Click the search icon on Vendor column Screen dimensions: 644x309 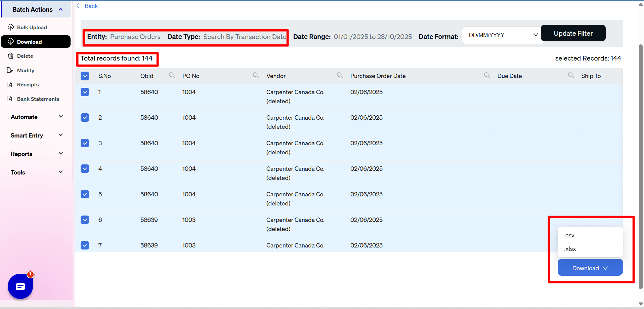(x=340, y=75)
